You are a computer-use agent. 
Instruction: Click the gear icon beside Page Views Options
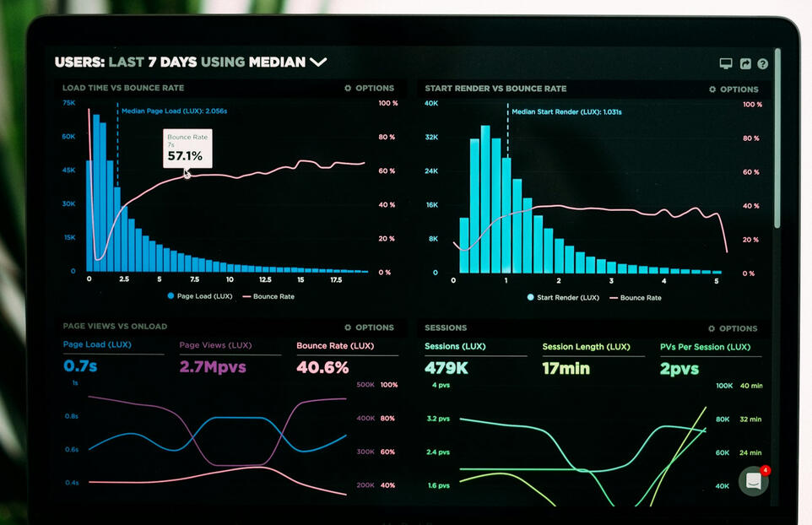pyautogui.click(x=348, y=327)
